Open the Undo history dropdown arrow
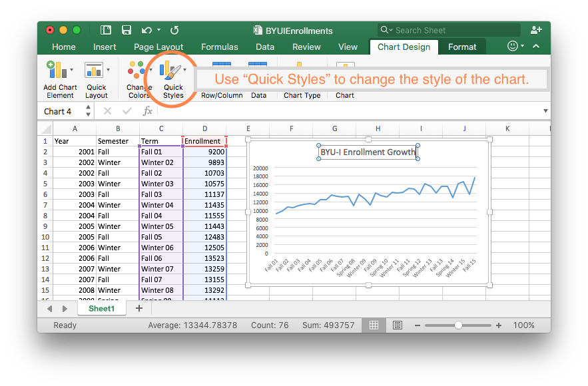This screenshot has height=386, width=588. 158,30
